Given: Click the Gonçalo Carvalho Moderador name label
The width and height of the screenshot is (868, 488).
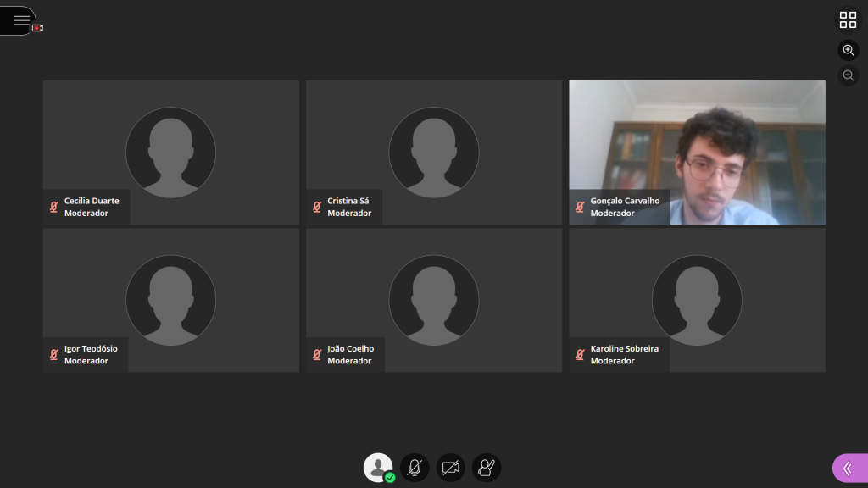Looking at the screenshot, I should [x=625, y=207].
